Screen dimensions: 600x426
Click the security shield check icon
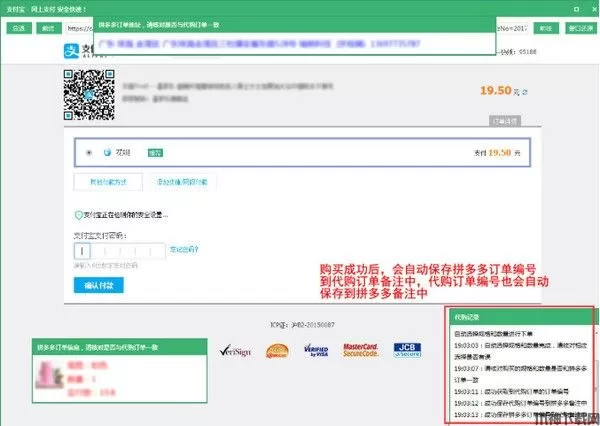point(78,215)
